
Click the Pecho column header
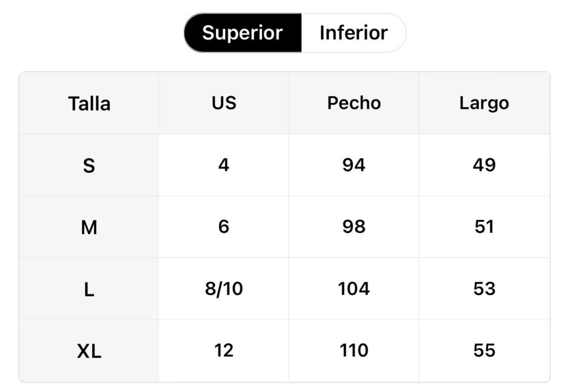click(x=354, y=103)
